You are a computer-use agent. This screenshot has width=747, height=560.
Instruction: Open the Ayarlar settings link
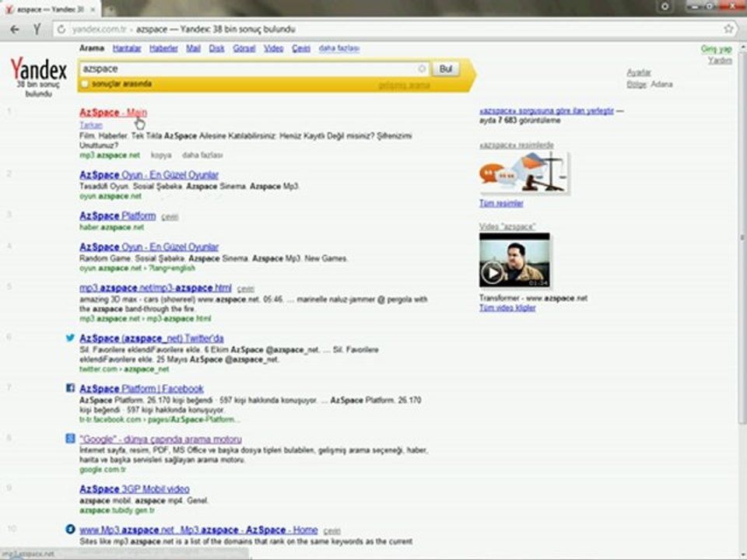click(638, 72)
